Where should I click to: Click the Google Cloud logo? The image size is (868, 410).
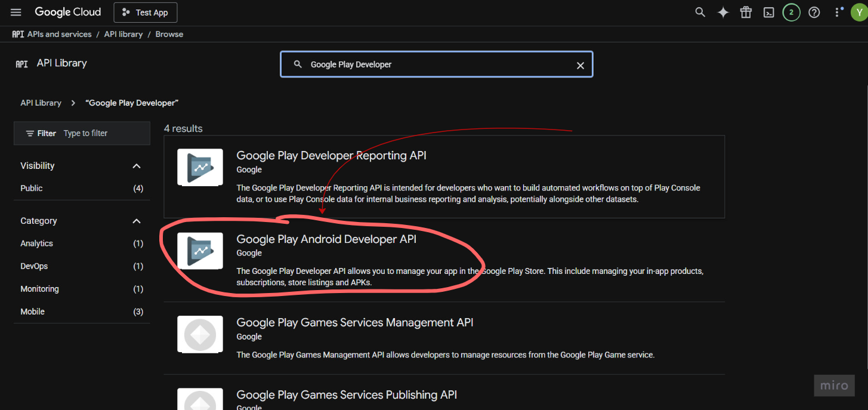pos(68,12)
